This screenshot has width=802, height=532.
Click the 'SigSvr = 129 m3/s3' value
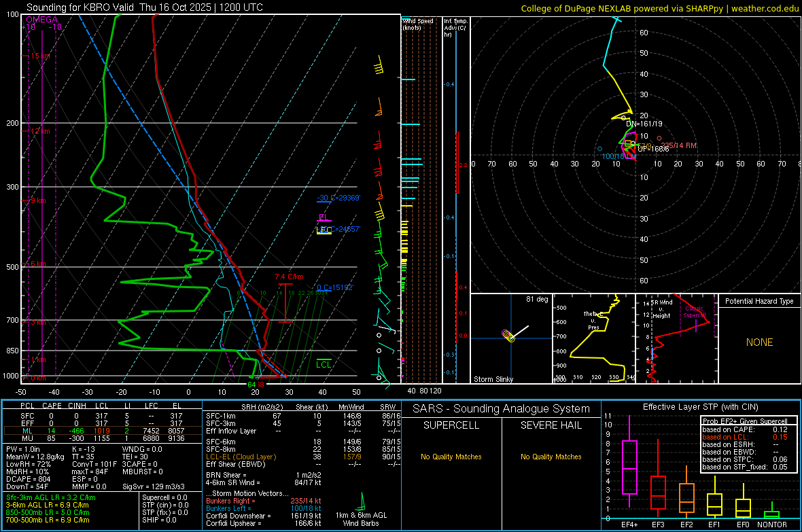[154, 486]
